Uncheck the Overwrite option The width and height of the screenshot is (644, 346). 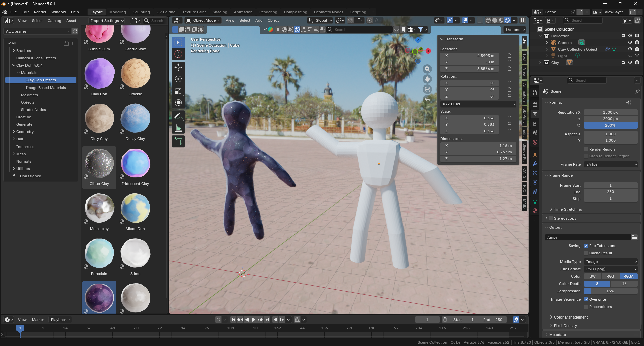coord(586,299)
